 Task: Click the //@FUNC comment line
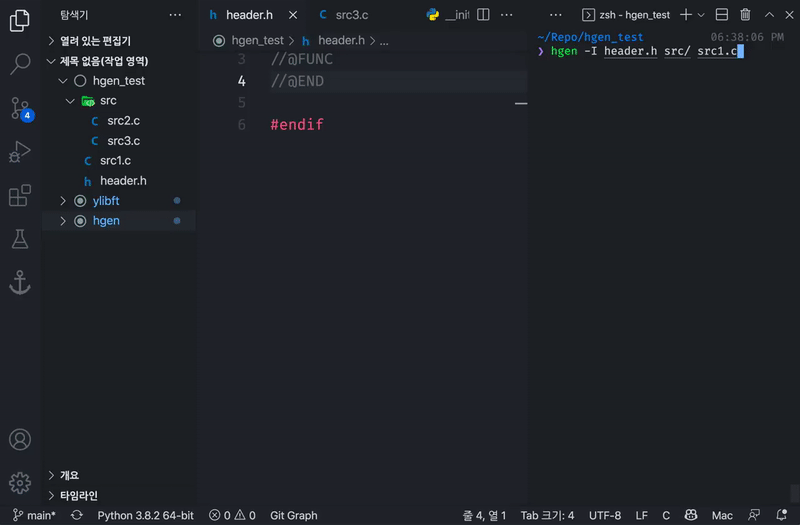tap(302, 59)
